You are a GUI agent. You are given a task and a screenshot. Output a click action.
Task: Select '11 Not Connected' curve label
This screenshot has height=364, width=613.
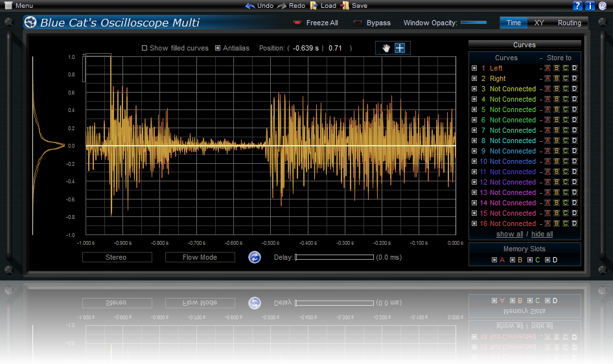click(507, 172)
